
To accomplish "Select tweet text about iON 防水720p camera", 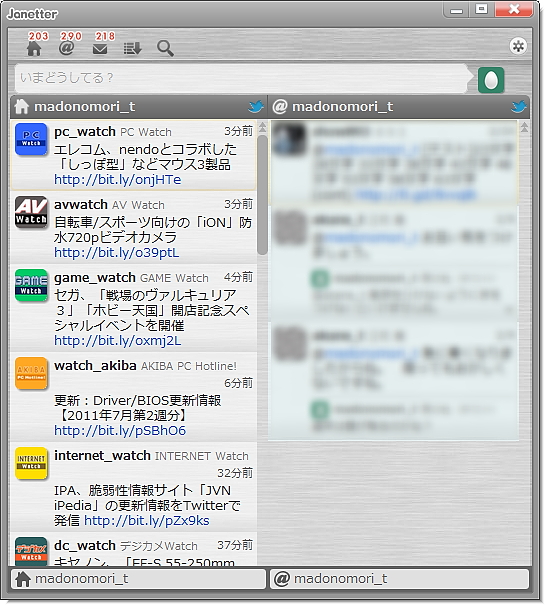I will click(152, 230).
